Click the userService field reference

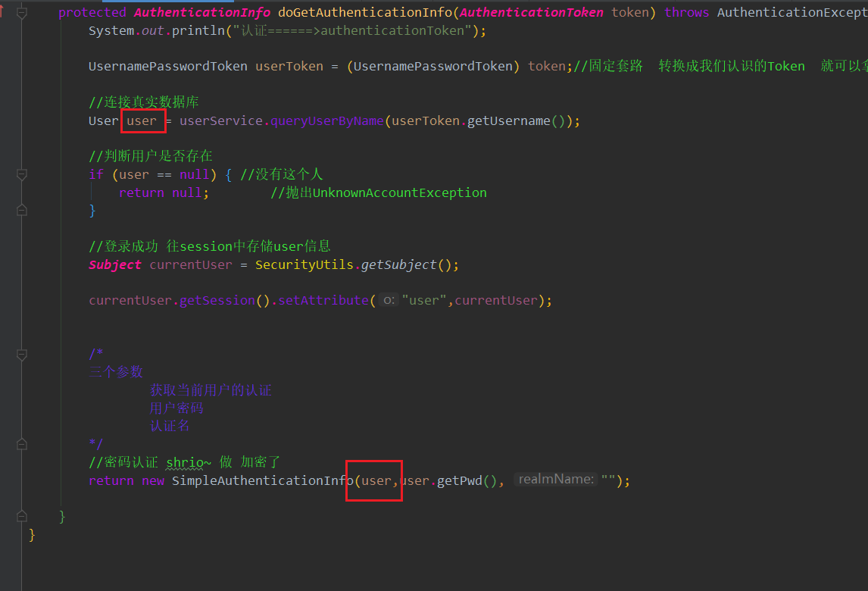pos(221,120)
